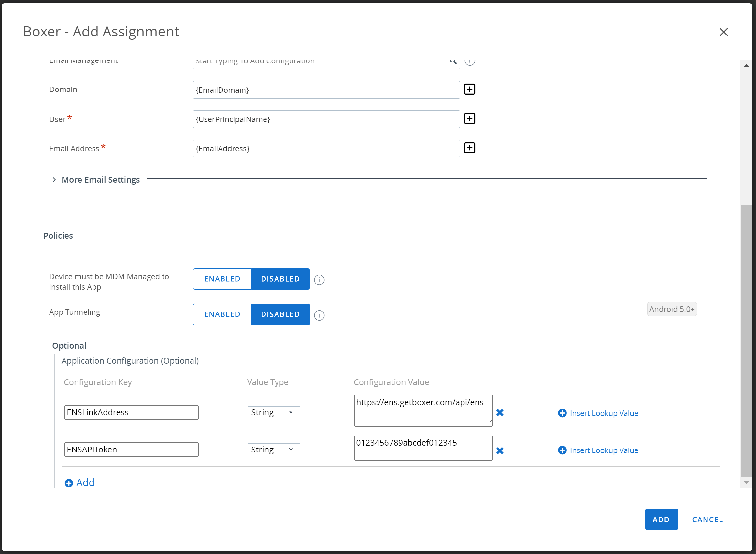This screenshot has height=554, width=756.
Task: Click the API token configuration value box
Action: click(x=423, y=448)
